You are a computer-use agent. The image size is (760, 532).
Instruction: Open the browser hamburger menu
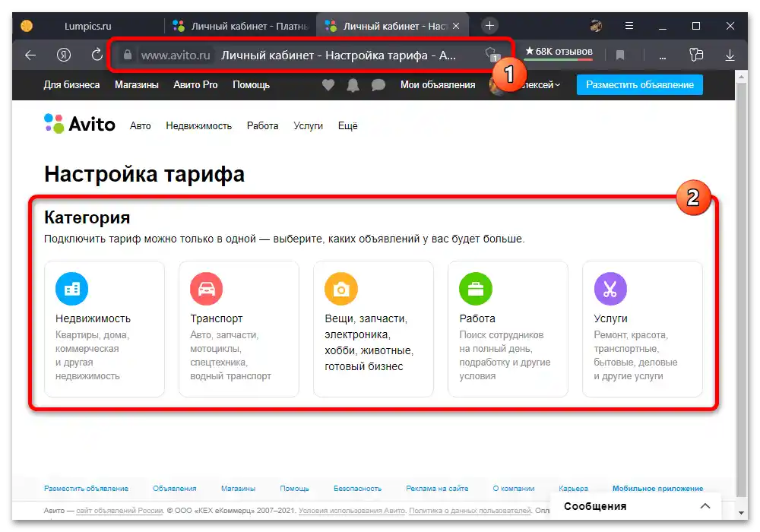[x=629, y=26]
